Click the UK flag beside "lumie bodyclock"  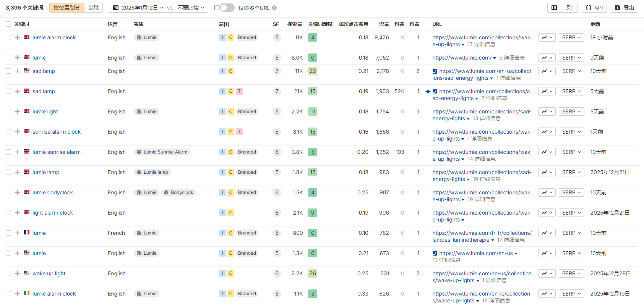pos(27,192)
